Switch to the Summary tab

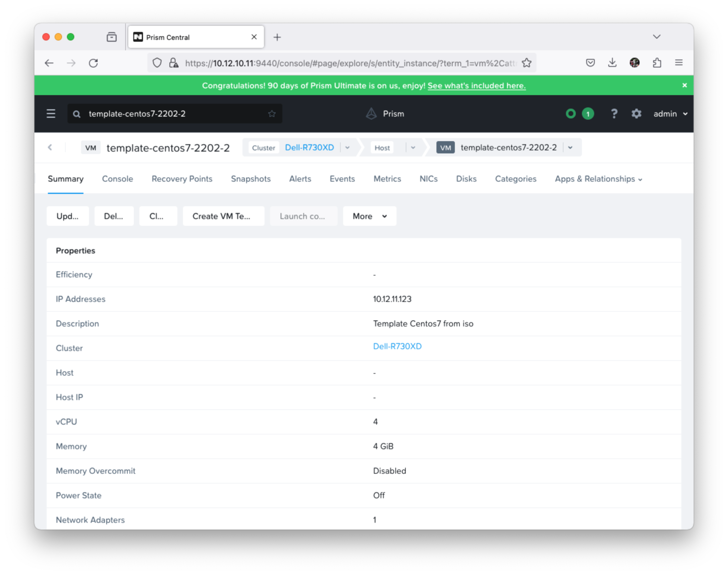coord(66,179)
